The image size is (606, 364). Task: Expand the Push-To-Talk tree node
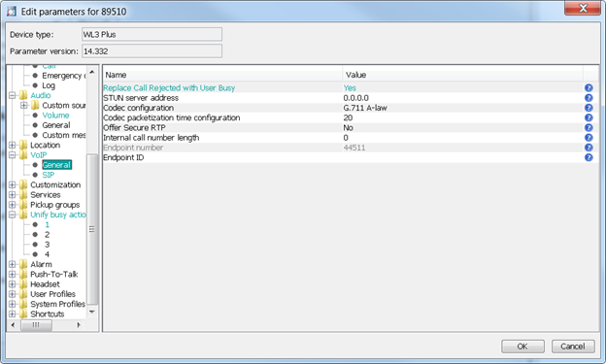[x=13, y=275]
